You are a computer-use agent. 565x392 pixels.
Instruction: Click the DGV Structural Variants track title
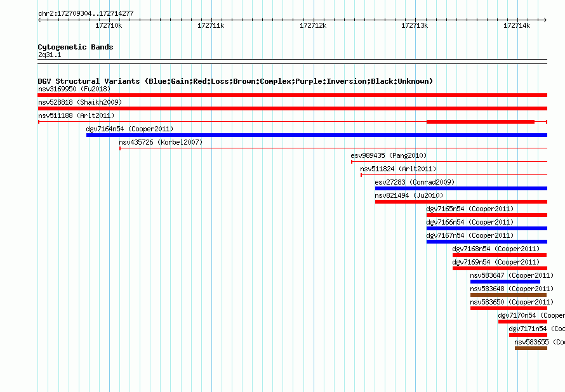tap(236, 81)
